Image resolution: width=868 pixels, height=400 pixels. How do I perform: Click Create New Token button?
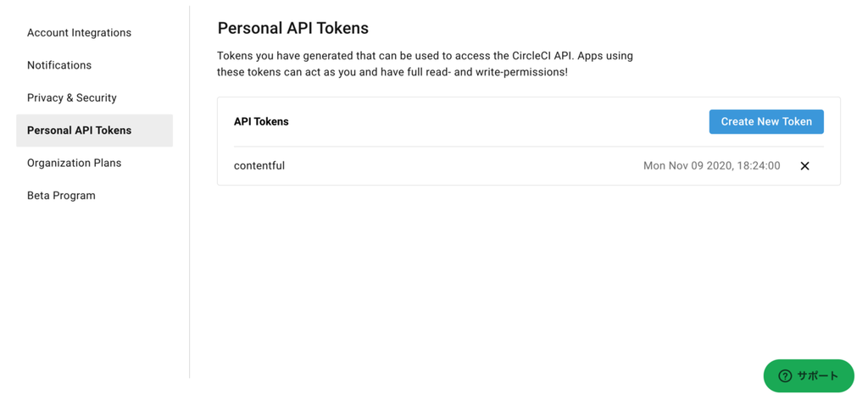click(x=765, y=122)
